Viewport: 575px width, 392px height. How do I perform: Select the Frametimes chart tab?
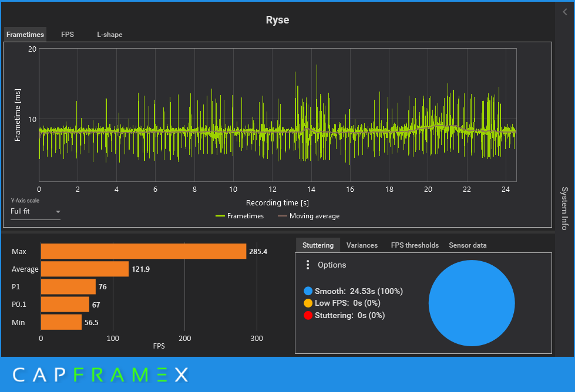[25, 35]
